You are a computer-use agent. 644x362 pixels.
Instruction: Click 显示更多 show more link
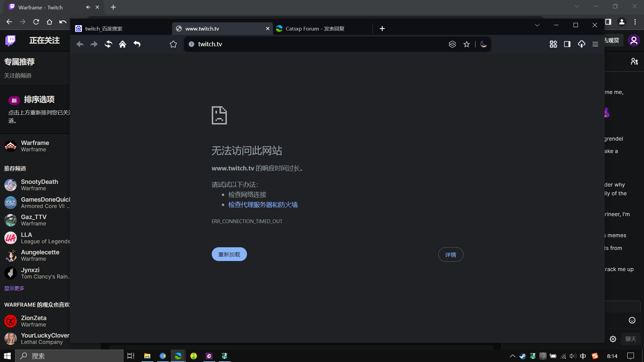click(14, 288)
